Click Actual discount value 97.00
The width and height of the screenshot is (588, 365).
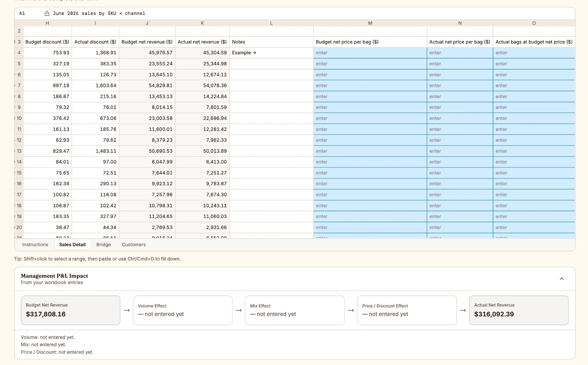click(95, 162)
